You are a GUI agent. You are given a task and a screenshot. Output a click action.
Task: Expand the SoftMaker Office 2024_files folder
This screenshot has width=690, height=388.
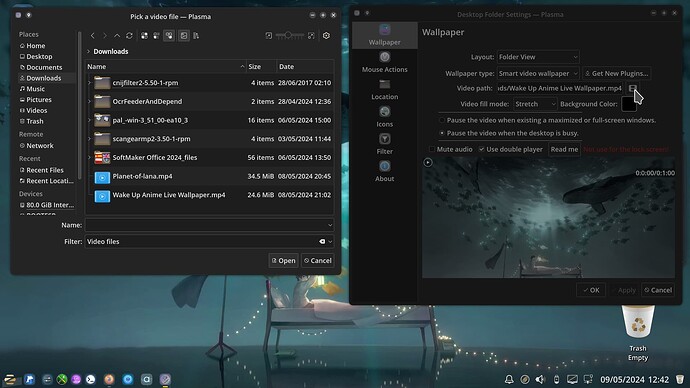(x=89, y=157)
